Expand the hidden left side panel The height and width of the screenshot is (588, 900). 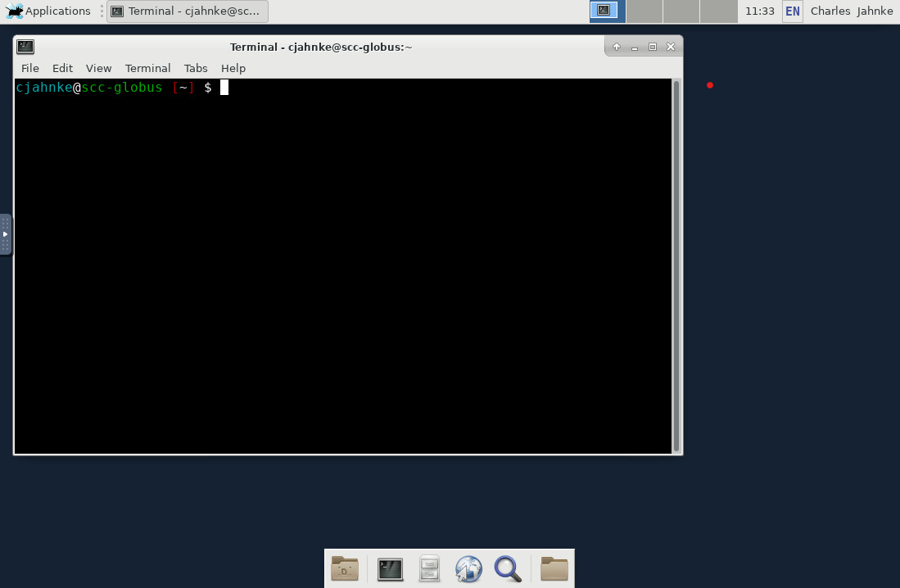click(5, 234)
